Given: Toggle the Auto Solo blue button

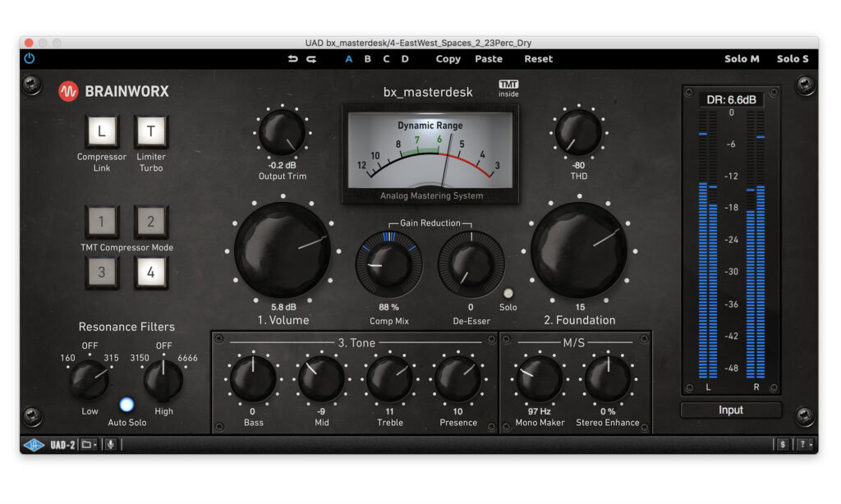Looking at the screenshot, I should click(126, 405).
